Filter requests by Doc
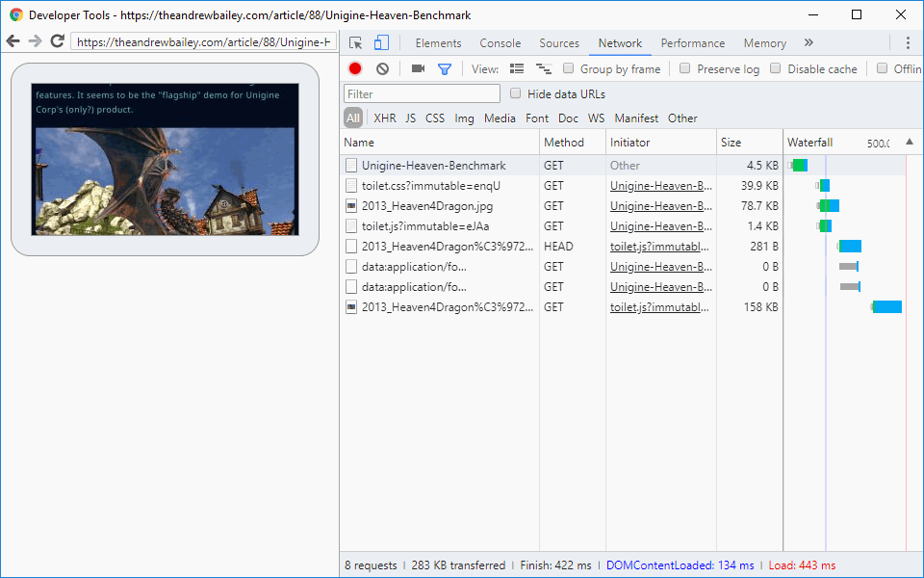924x578 pixels. pos(568,118)
